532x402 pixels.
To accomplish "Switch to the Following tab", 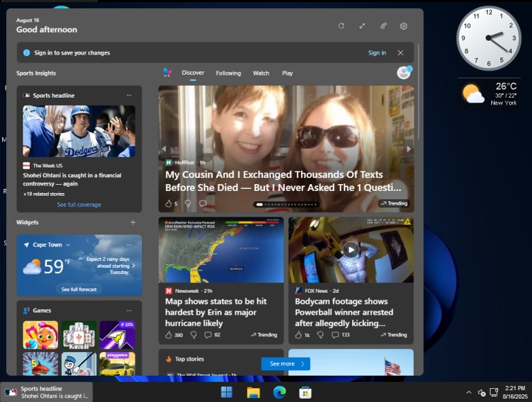I will 228,73.
